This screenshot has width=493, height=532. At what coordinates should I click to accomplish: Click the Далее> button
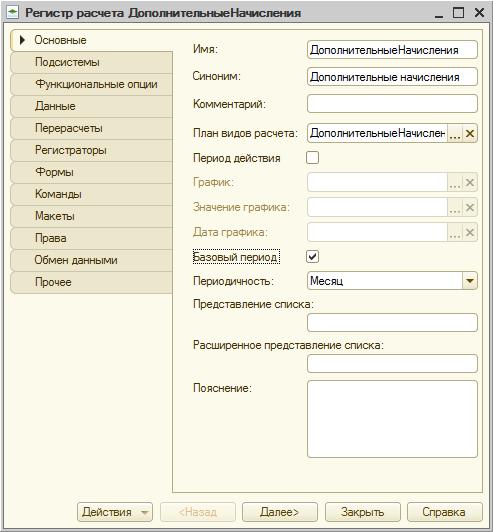(280, 512)
